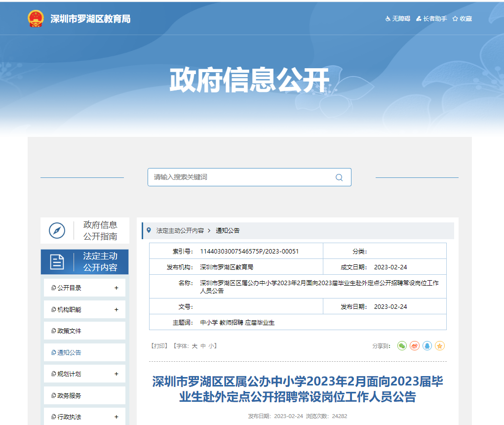Choose the 小 font size
This screenshot has width=504, height=425.
tap(211, 346)
